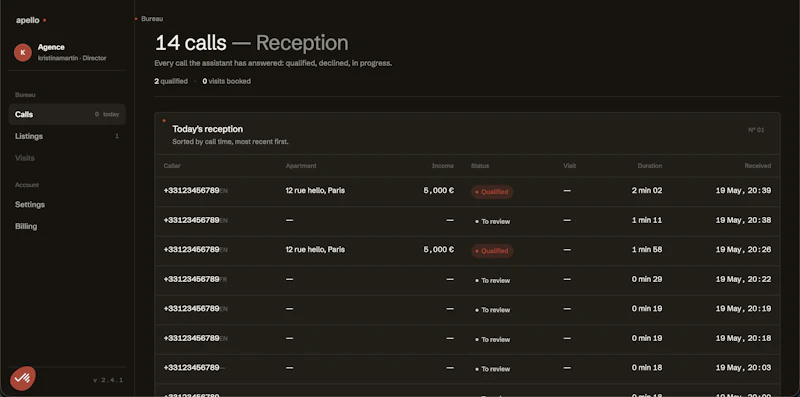Click the phone number on the 20:22 FR call

pyautogui.click(x=191, y=279)
